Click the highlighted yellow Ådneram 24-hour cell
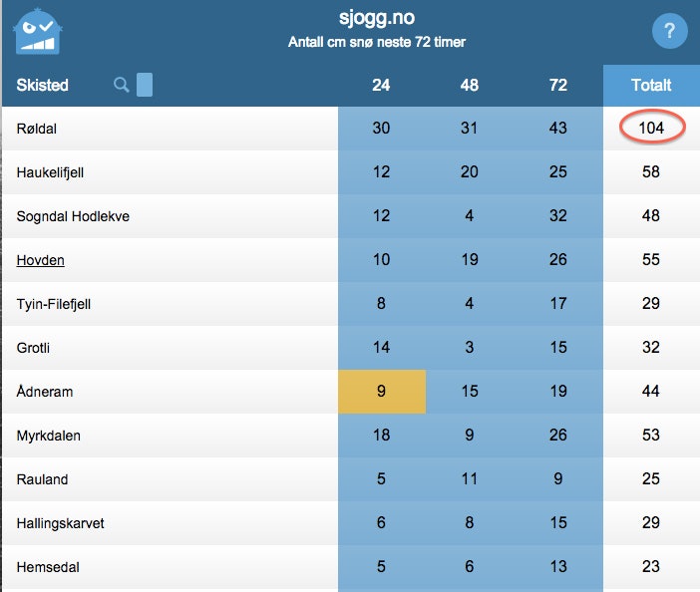Screen dimensions: 700x592 381,392
